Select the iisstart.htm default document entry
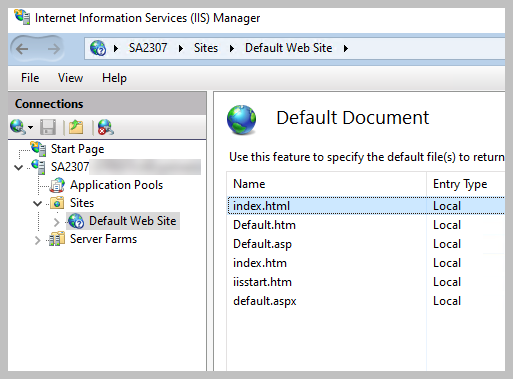Viewport: 513px width, 379px height. tap(366, 282)
